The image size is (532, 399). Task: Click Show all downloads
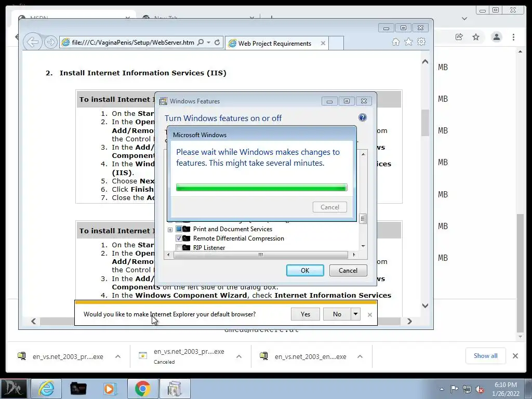pyautogui.click(x=486, y=355)
